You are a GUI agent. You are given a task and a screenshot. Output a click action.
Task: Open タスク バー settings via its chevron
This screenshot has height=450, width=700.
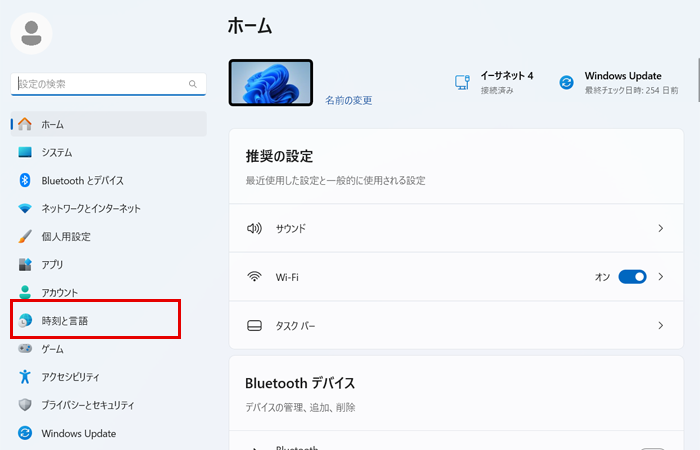click(661, 325)
